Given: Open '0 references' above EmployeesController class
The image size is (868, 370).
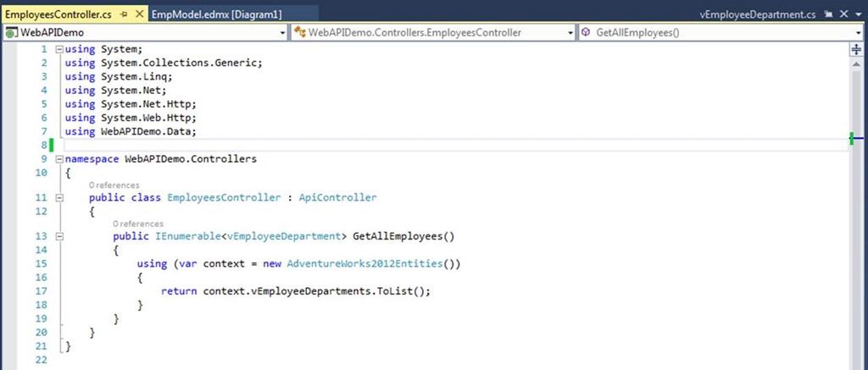Looking at the screenshot, I should pos(114,185).
